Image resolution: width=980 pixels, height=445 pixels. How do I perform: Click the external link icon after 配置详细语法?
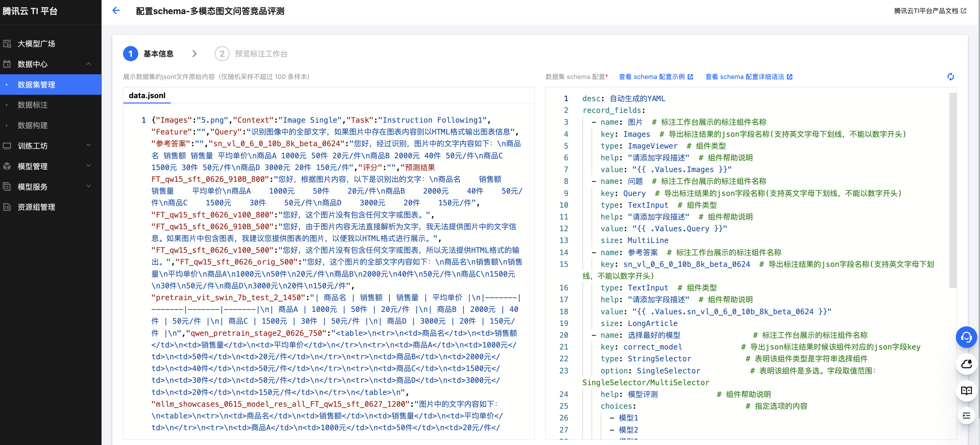coord(790,77)
